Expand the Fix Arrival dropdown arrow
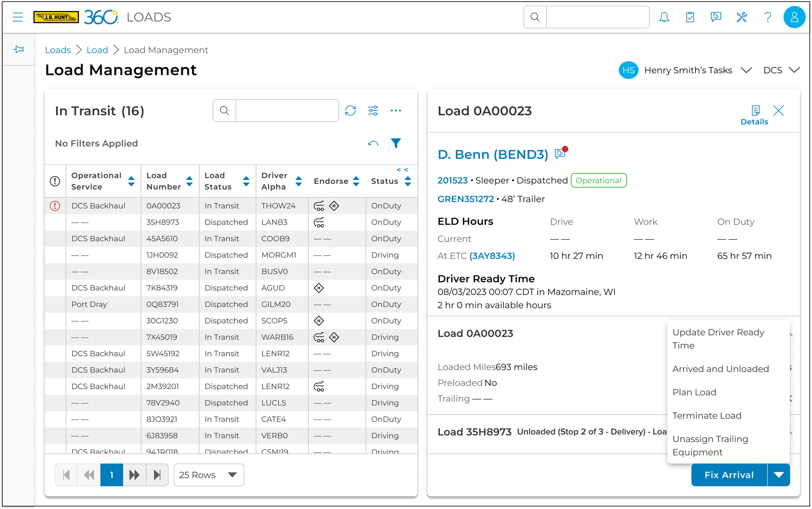The width and height of the screenshot is (812, 509). click(x=778, y=475)
